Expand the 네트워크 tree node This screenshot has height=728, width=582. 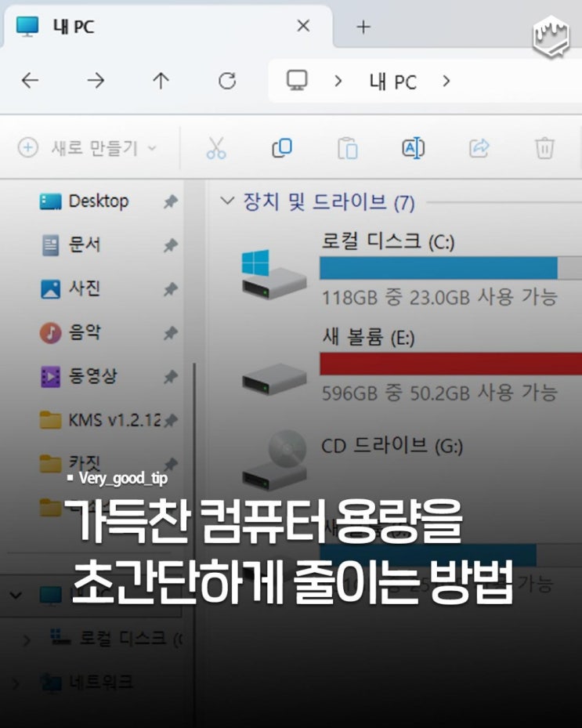16,683
